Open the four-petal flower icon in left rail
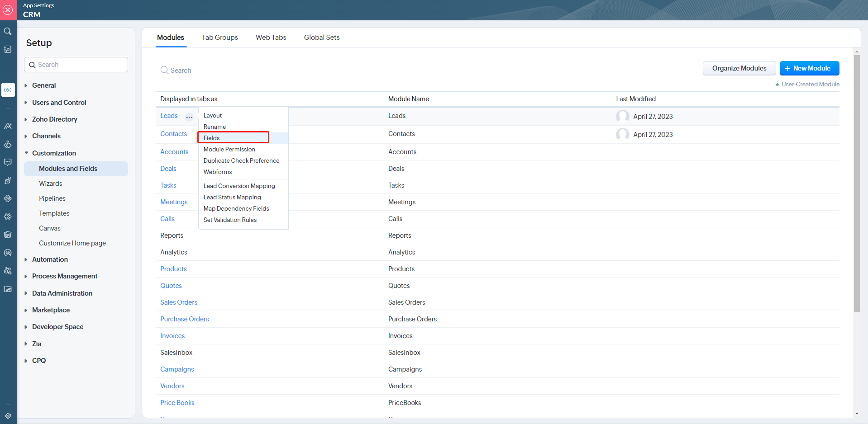Viewport: 868px width, 424px height. click(8, 217)
